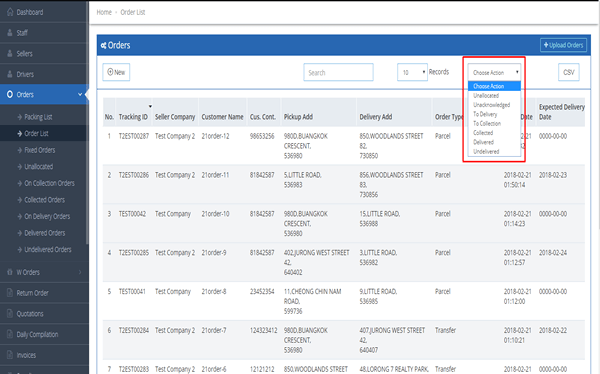Click the gears icon in Orders header
Screen dimensions: 600x374
click(x=103, y=46)
